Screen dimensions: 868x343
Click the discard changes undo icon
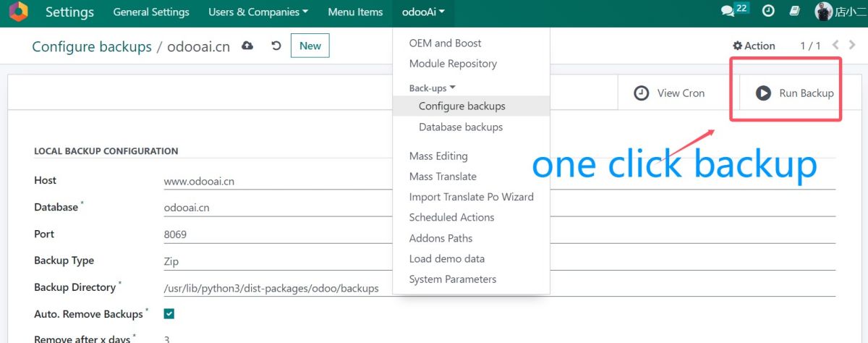[x=276, y=46]
